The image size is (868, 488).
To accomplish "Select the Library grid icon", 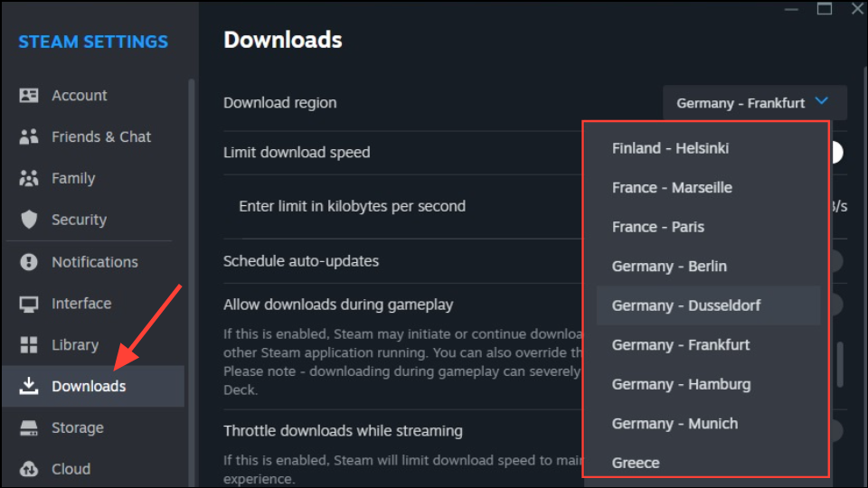I will [x=29, y=344].
